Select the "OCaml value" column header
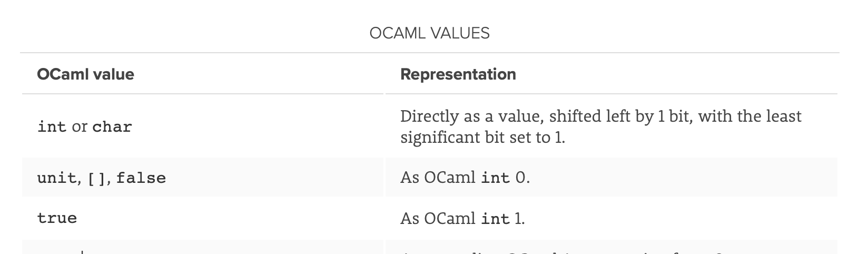Viewport: 868px width, 254px height. click(x=85, y=74)
